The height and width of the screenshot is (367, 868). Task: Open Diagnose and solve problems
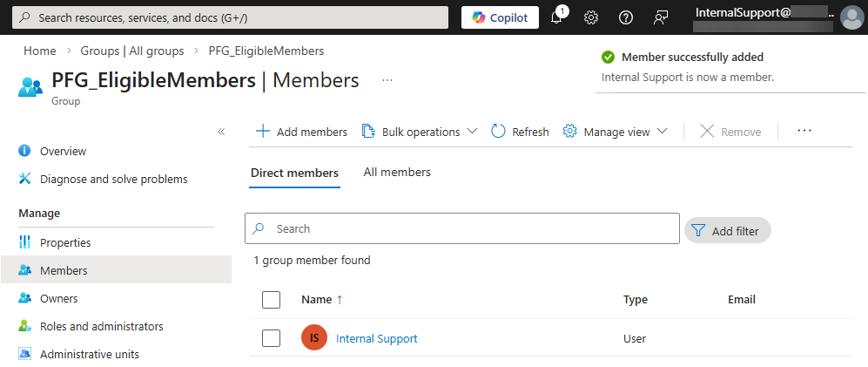click(x=113, y=179)
